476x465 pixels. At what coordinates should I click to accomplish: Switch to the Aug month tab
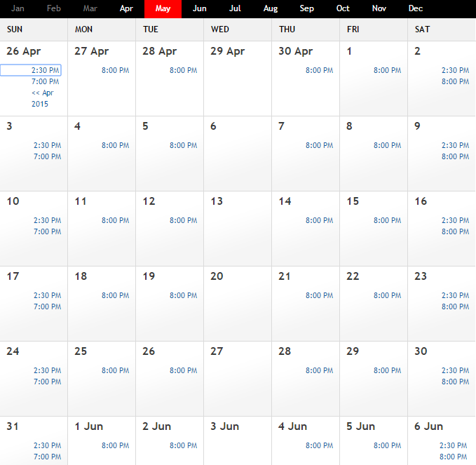tap(271, 8)
